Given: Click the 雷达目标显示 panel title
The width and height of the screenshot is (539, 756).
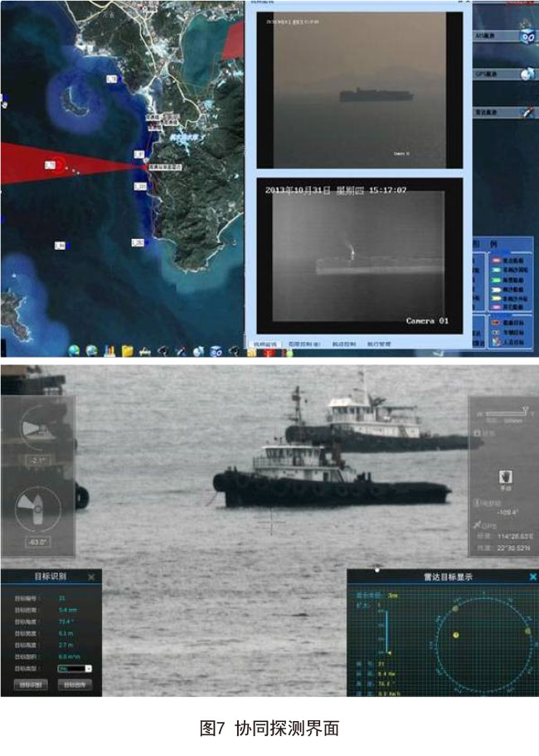Looking at the screenshot, I should click(x=448, y=577).
